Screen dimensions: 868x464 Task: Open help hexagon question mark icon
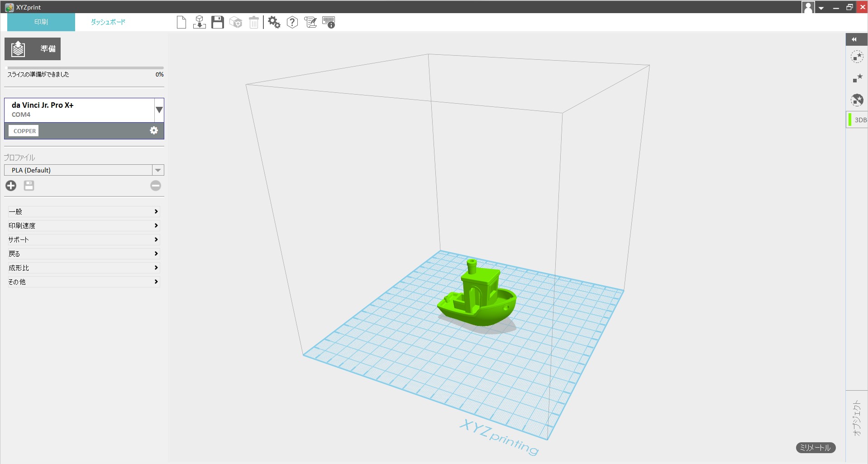pyautogui.click(x=292, y=22)
